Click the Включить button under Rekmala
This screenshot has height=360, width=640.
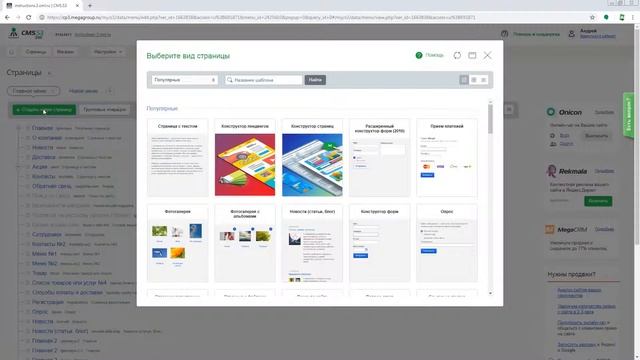[598, 201]
